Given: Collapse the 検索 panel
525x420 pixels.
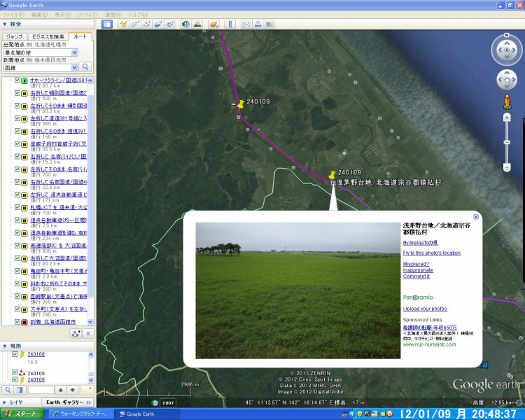Looking at the screenshot, I should (5, 24).
